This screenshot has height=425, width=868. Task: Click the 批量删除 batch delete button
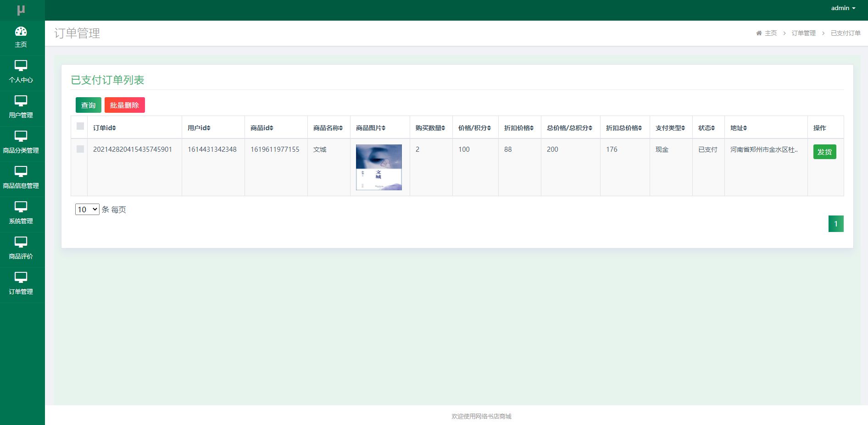[x=125, y=105]
